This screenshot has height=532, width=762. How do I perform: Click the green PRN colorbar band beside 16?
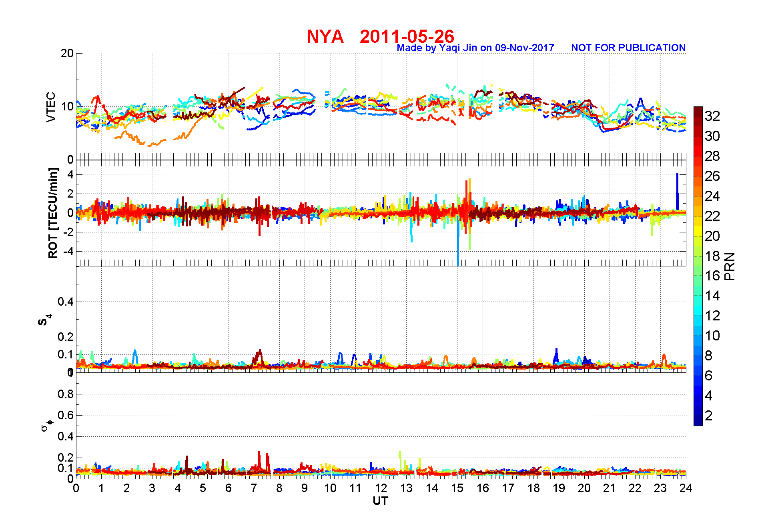point(698,276)
